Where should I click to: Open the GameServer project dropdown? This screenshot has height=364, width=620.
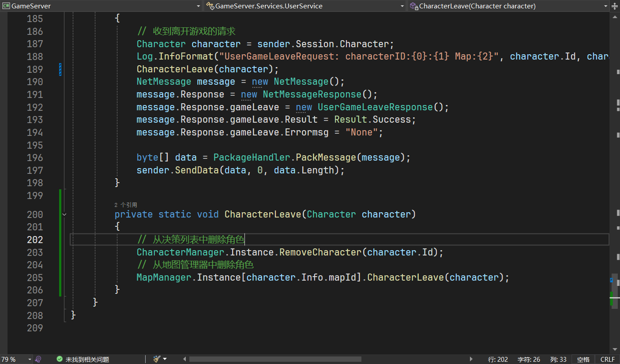[198, 6]
